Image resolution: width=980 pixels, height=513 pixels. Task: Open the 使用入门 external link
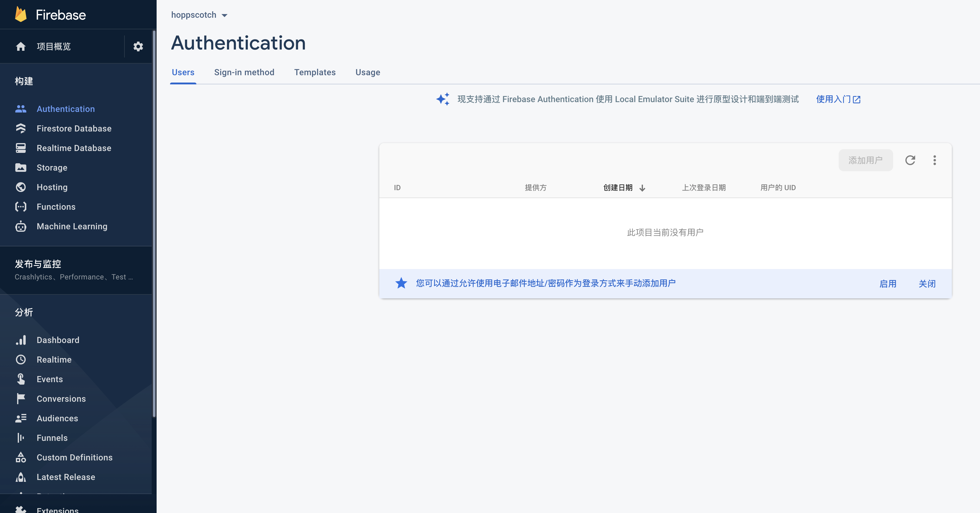838,99
